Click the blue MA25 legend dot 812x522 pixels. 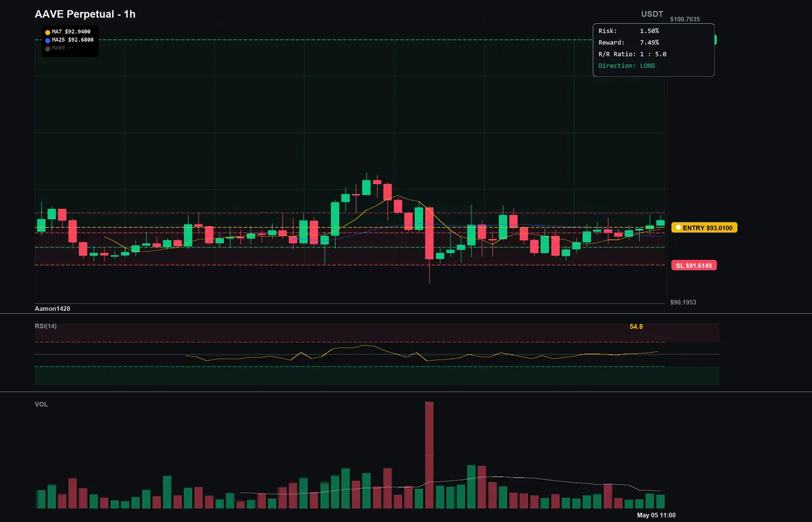48,41
